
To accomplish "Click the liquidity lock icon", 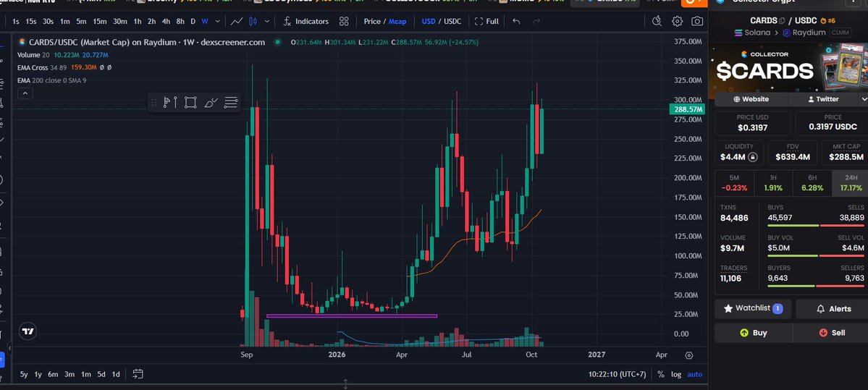I will (752, 157).
